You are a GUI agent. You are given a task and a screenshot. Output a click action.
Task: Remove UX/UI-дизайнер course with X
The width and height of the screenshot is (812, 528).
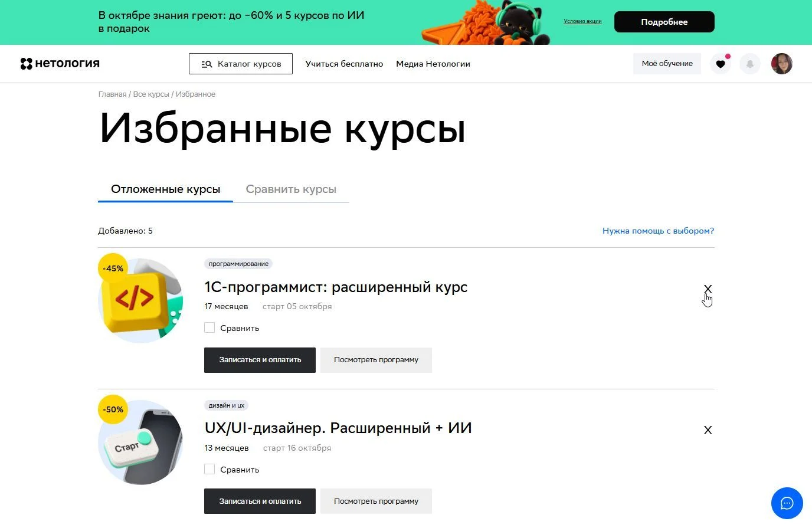tap(708, 430)
